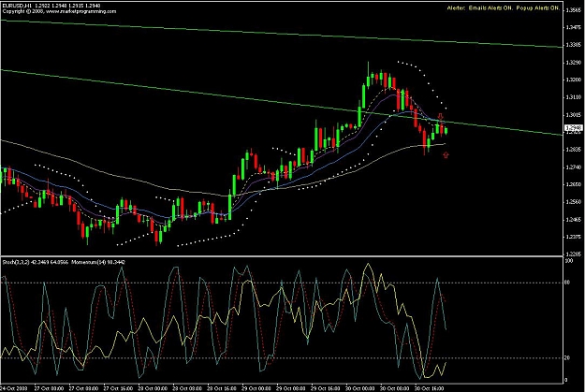The image size is (585, 392).
Task: Click the 1.3110 price axis label
Action: pos(574,97)
